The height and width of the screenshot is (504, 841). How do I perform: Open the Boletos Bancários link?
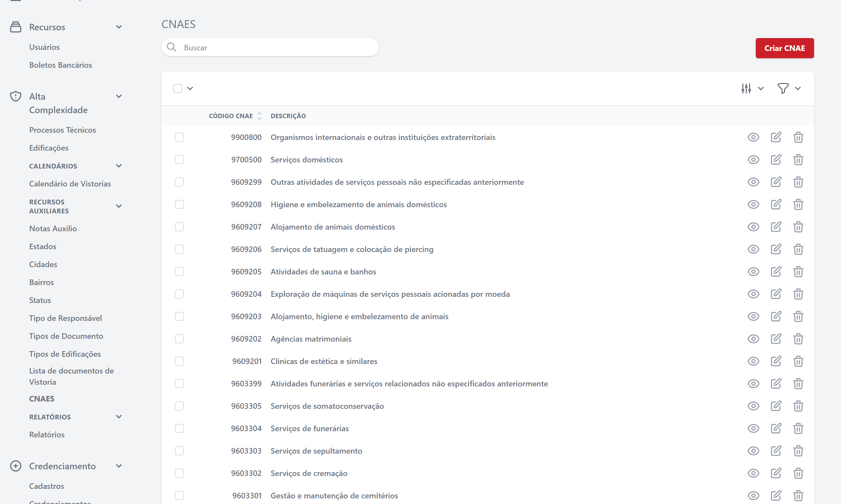pyautogui.click(x=61, y=65)
